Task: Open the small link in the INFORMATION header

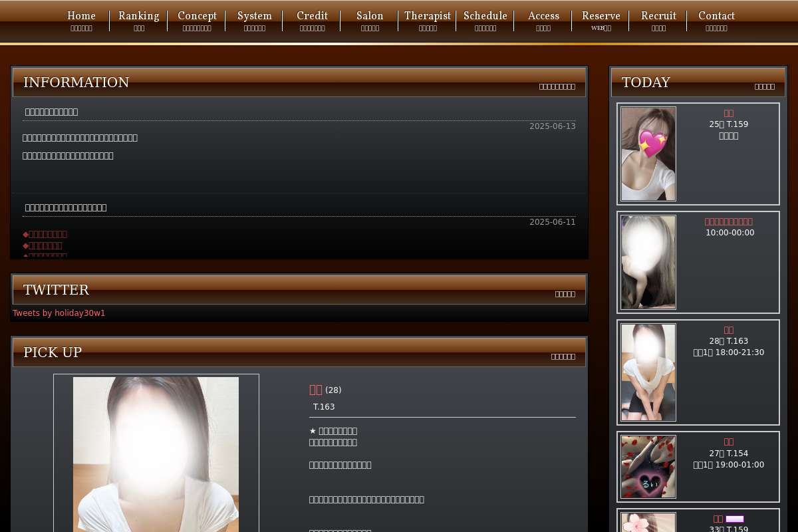Action: click(x=557, y=86)
